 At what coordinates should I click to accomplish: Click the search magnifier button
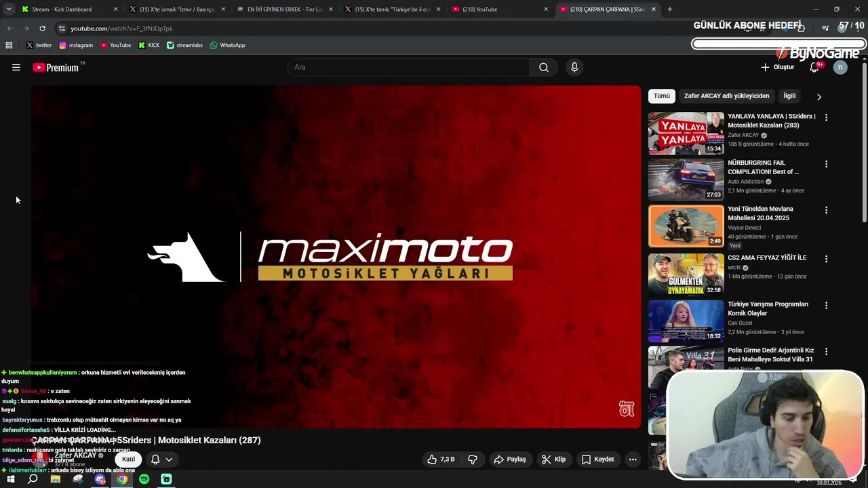[544, 67]
